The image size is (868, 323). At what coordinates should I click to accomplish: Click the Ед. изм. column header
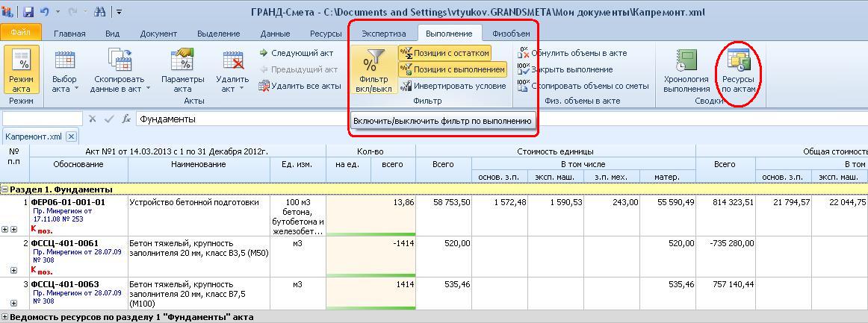298,170
